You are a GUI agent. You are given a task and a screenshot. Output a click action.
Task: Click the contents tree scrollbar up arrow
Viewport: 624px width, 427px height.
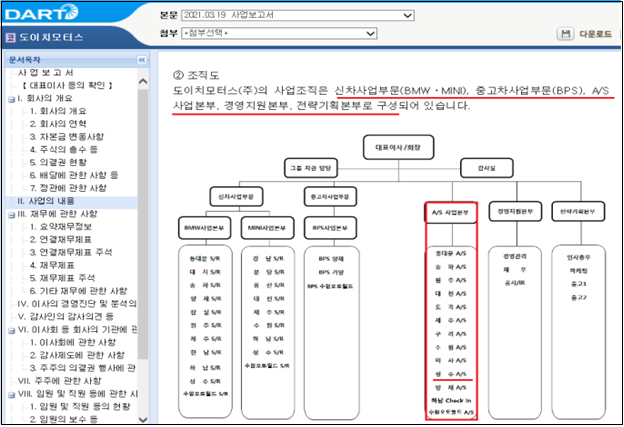click(143, 82)
